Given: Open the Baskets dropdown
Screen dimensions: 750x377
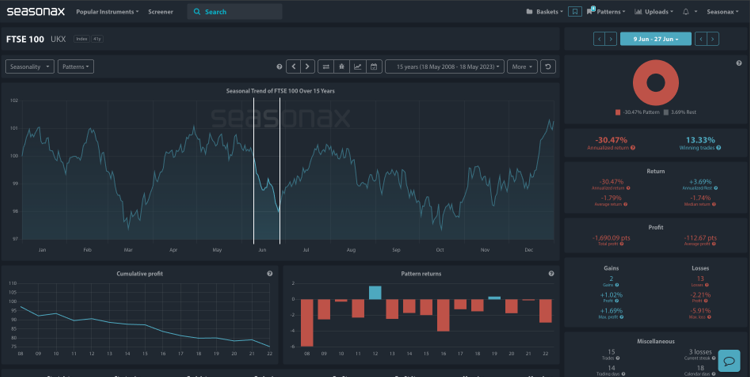Looking at the screenshot, I should point(544,11).
